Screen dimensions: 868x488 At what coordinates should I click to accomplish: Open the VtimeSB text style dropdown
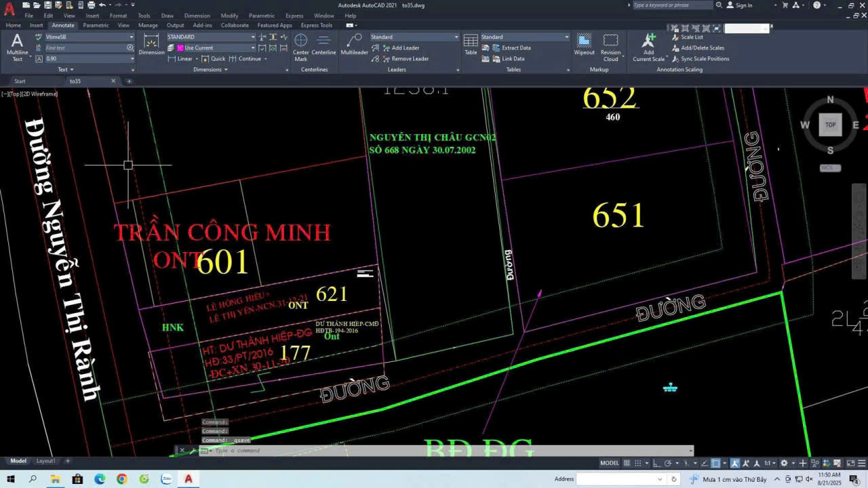point(85,37)
